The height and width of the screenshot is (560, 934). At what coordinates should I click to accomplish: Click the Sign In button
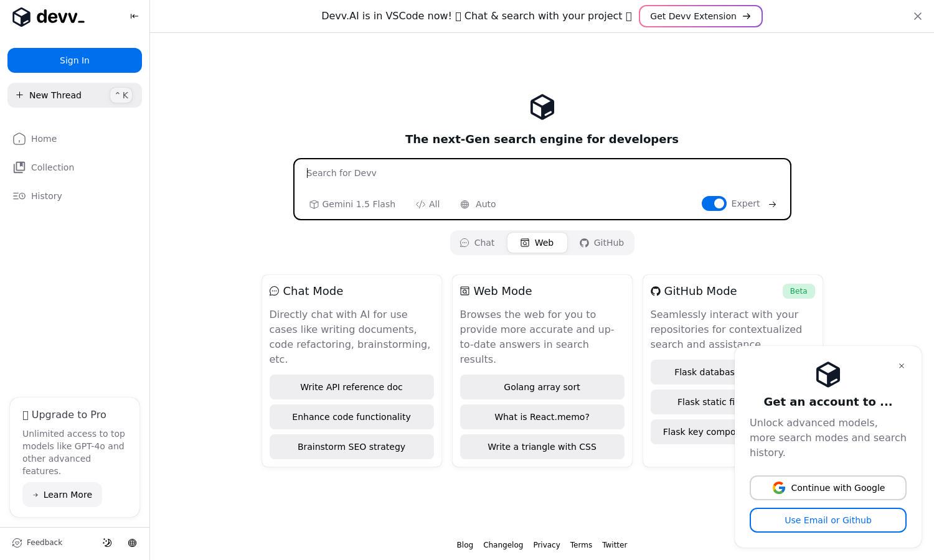[x=75, y=60]
